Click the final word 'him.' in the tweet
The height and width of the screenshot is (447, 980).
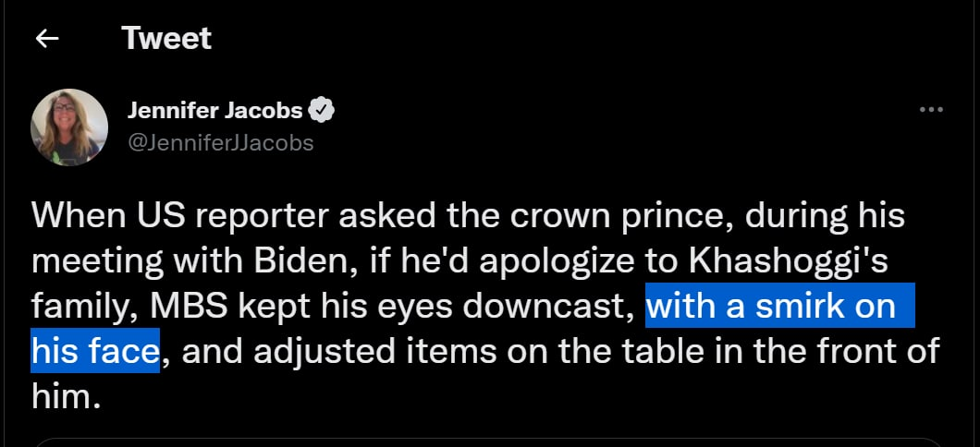point(66,396)
